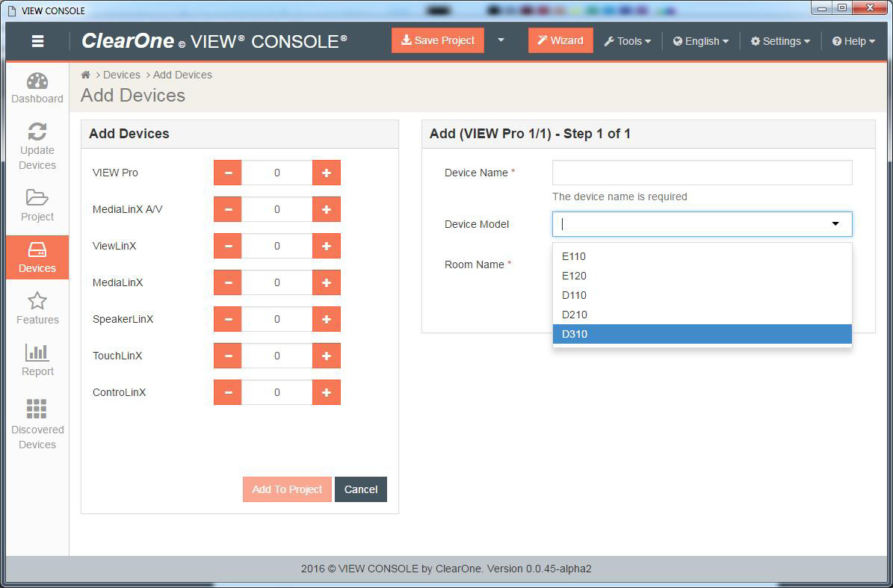Increase ViewLinX device count

tap(327, 246)
